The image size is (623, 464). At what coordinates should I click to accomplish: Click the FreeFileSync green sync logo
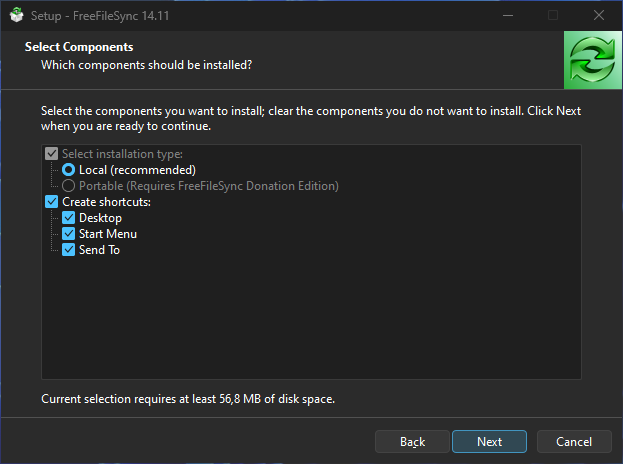click(593, 60)
